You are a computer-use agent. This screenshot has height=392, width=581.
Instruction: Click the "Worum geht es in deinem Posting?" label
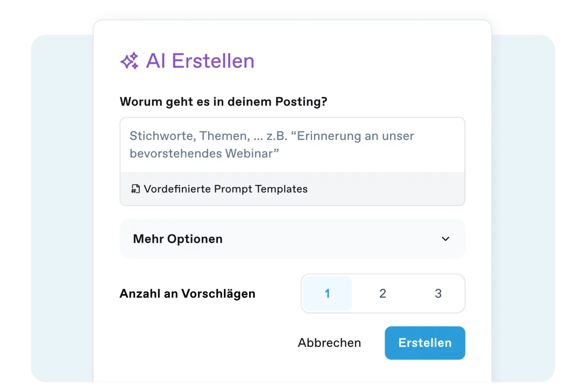pos(223,102)
